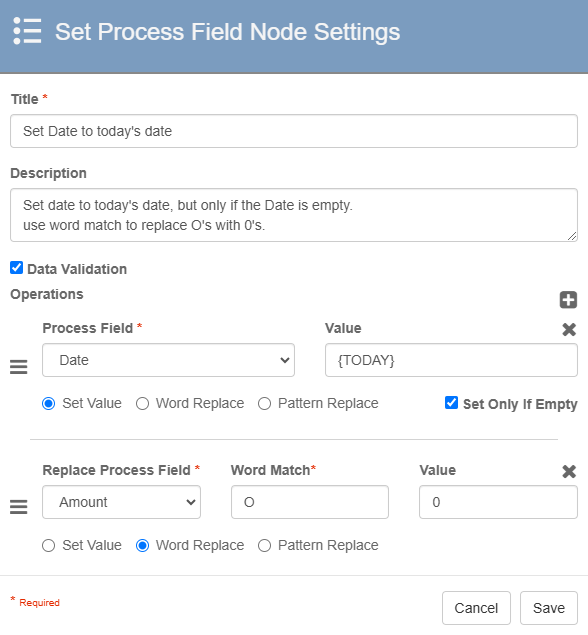Click the Word Match input field
This screenshot has height=635, width=588.
310,502
